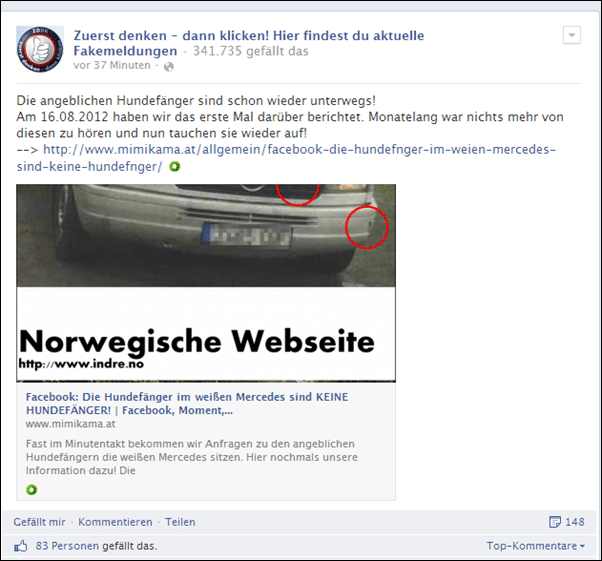Screen dimensions: 602x561
Task: Open the 'Zuerst denken – dann klicken!' page name link
Action: 249,43
